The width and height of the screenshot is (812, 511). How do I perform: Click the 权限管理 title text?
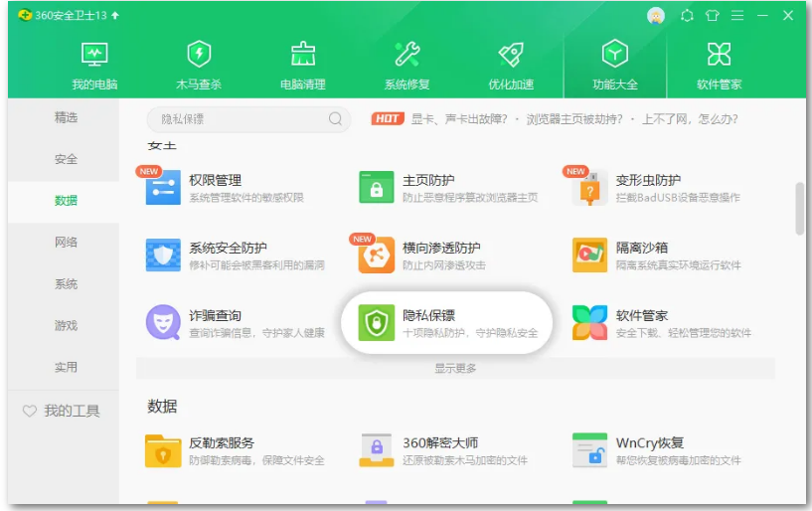(215, 180)
